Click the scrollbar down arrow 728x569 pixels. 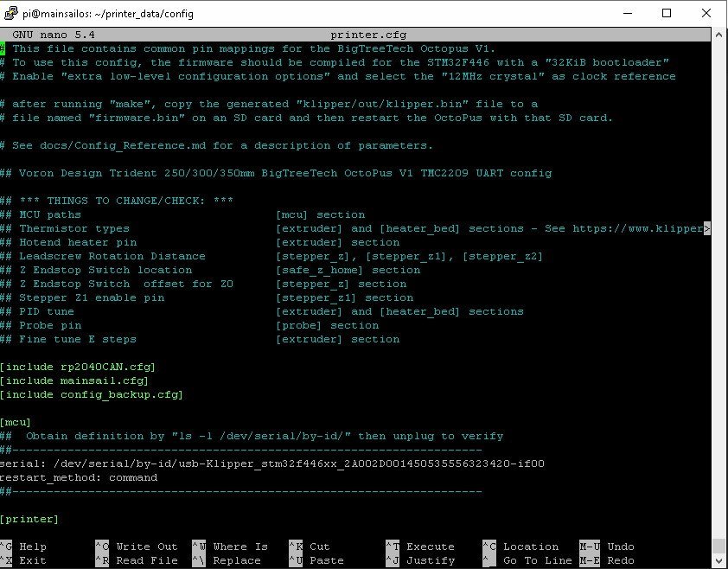(719, 560)
